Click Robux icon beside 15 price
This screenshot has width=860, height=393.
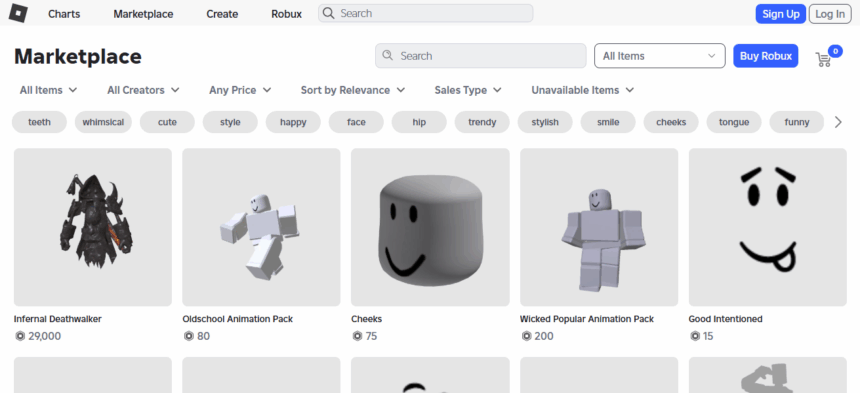pyautogui.click(x=695, y=336)
